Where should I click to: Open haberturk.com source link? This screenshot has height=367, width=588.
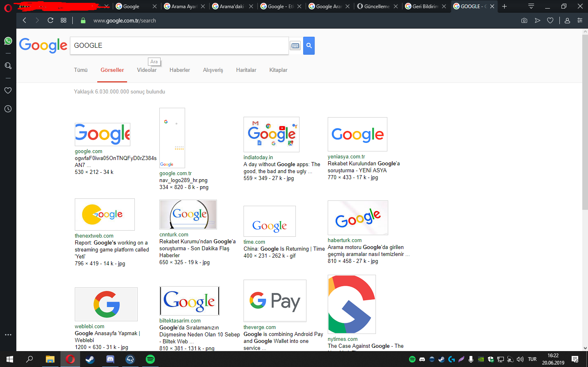click(x=344, y=240)
